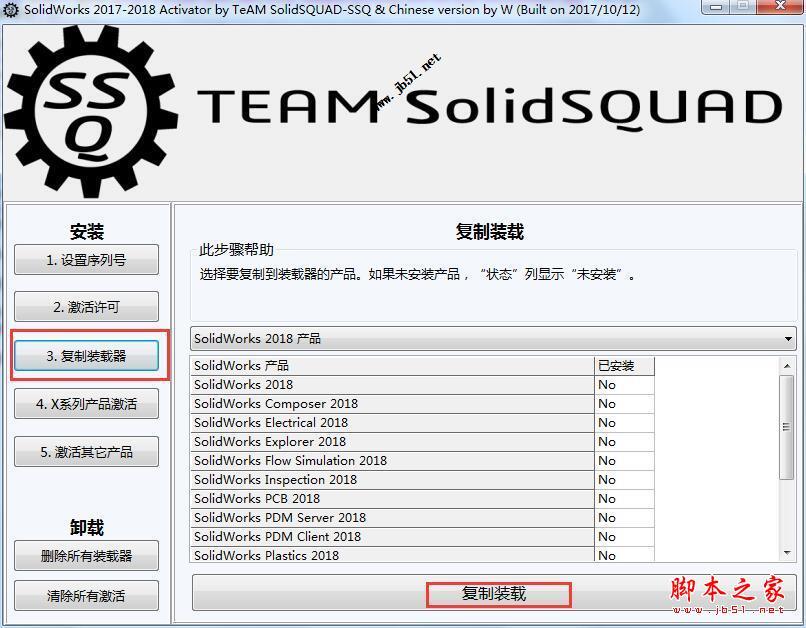Open '4. X系列产品激活' step

tap(86, 404)
